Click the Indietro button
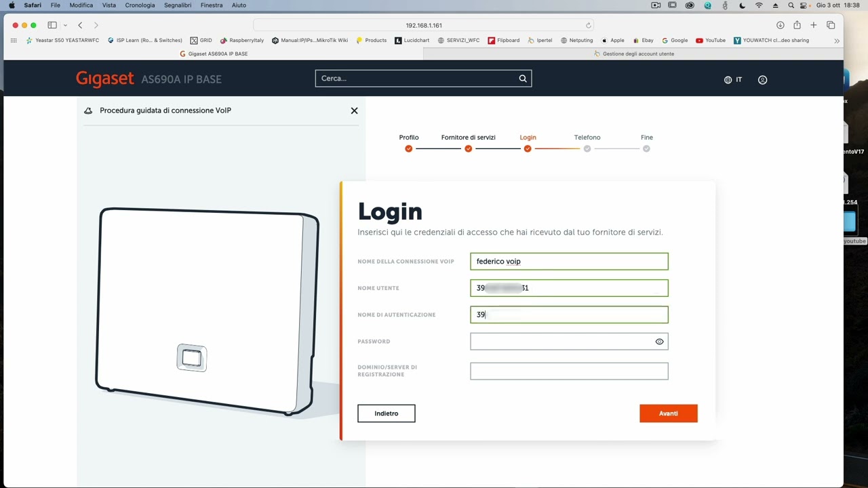The width and height of the screenshot is (868, 488). [x=387, y=413]
